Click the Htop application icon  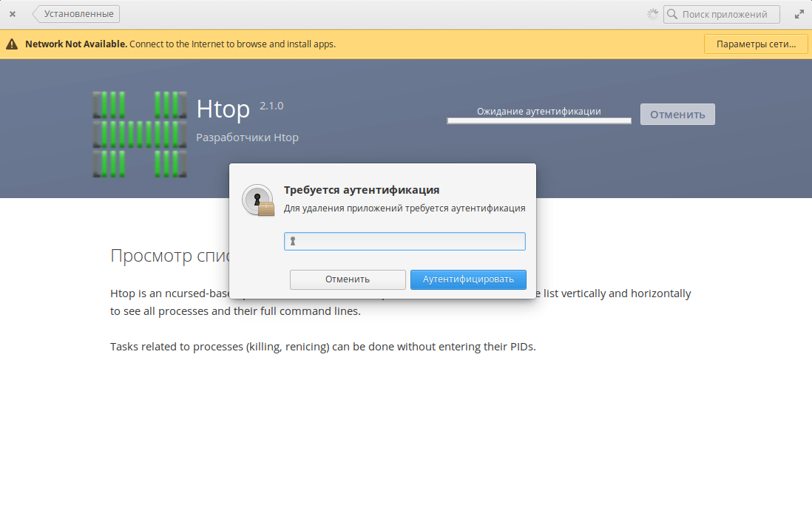[140, 135]
